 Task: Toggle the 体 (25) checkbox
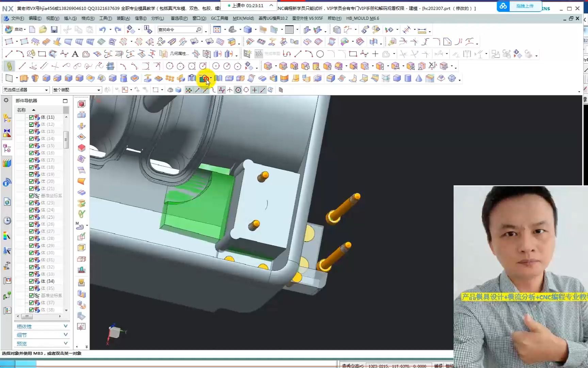[x=31, y=217]
